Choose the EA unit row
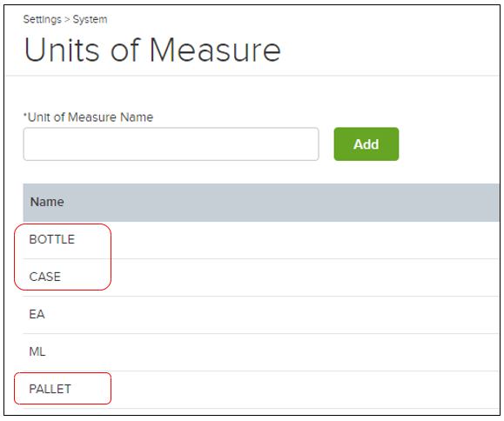504x421 pixels. [260, 314]
